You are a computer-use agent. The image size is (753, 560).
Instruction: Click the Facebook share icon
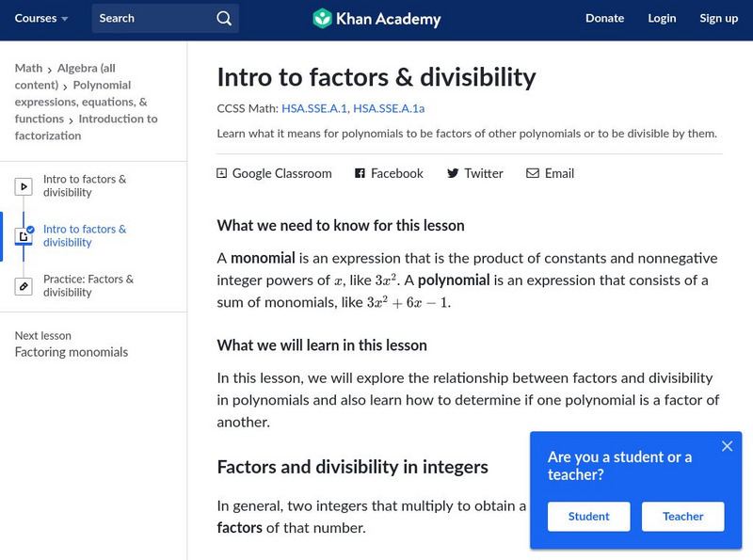click(360, 173)
